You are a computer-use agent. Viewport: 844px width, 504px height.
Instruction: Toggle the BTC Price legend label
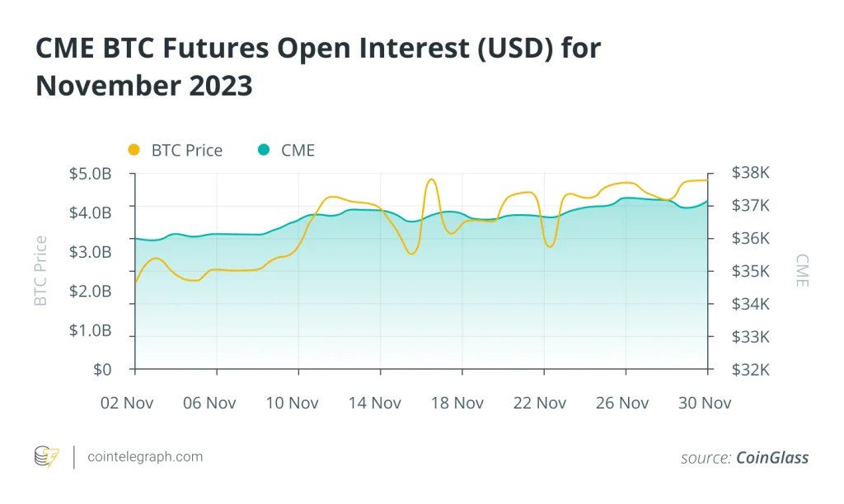[186, 150]
